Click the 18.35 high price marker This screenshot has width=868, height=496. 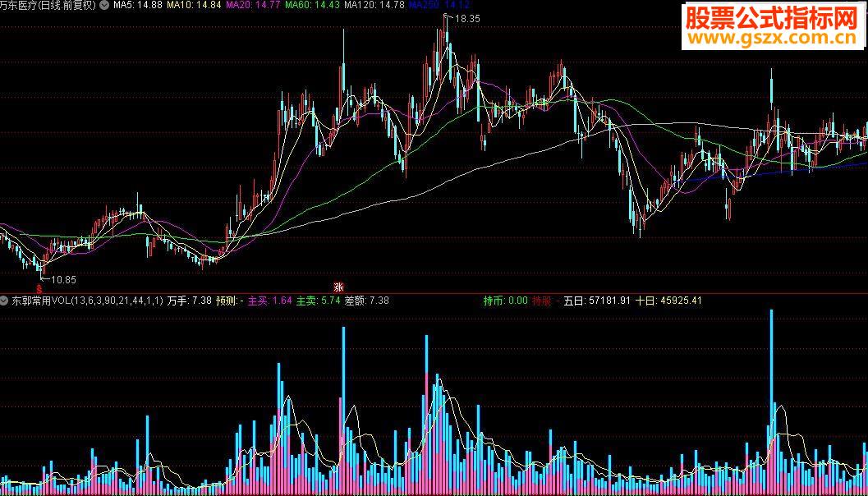click(x=466, y=19)
